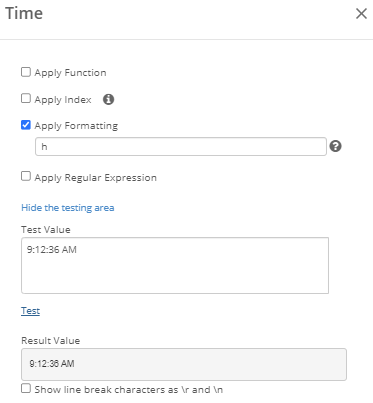Screen dimensions: 373x403
Task: Click the 'Apply Regular Expression' label text
Action: click(96, 178)
